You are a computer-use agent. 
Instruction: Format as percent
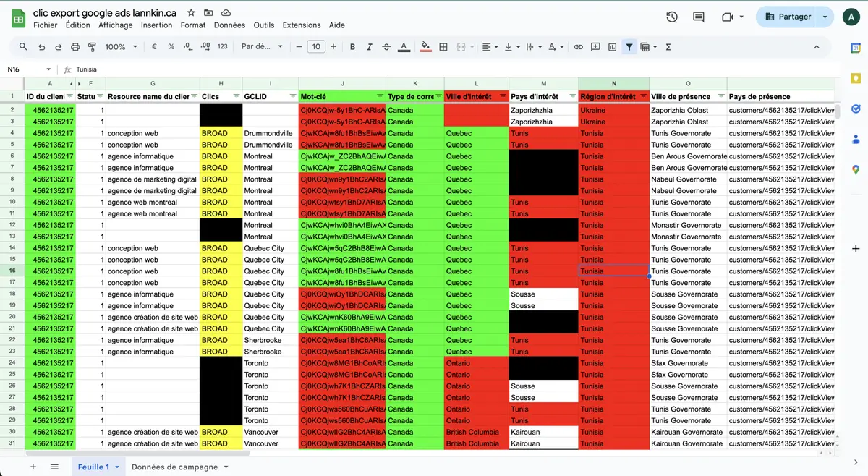coord(171,47)
